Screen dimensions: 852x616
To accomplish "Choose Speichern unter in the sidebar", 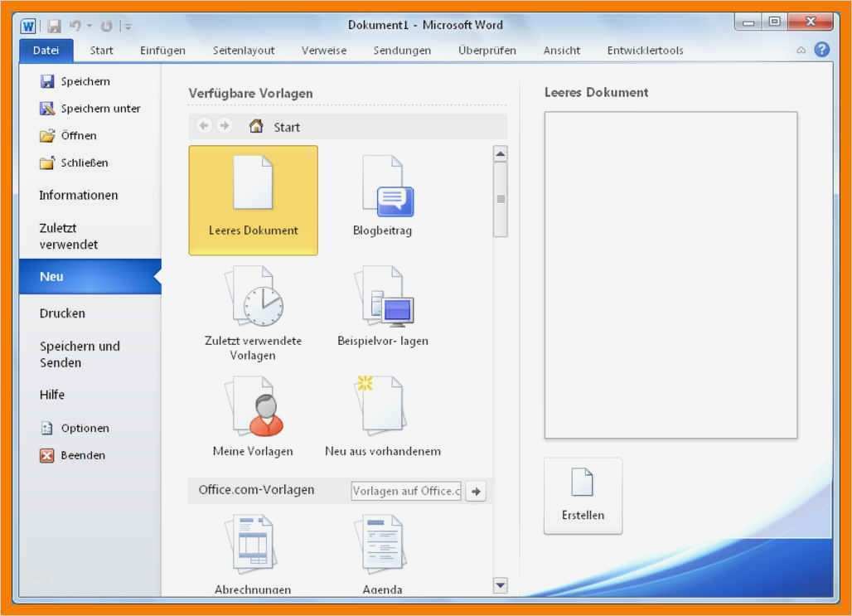I will tap(90, 109).
